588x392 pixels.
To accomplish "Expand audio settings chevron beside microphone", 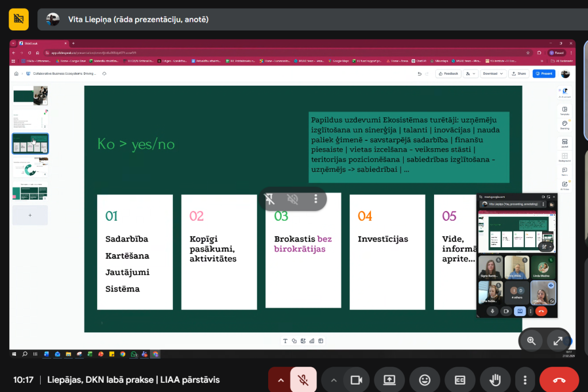I will click(281, 380).
